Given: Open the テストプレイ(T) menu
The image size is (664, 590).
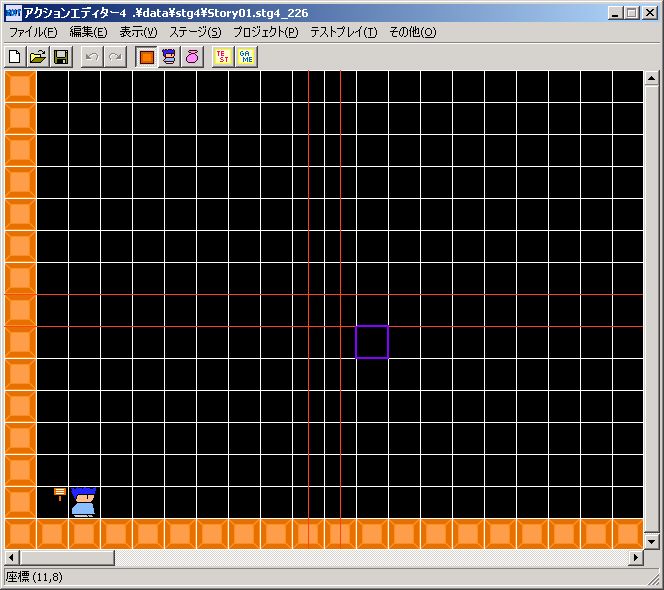Looking at the screenshot, I should pyautogui.click(x=343, y=32).
